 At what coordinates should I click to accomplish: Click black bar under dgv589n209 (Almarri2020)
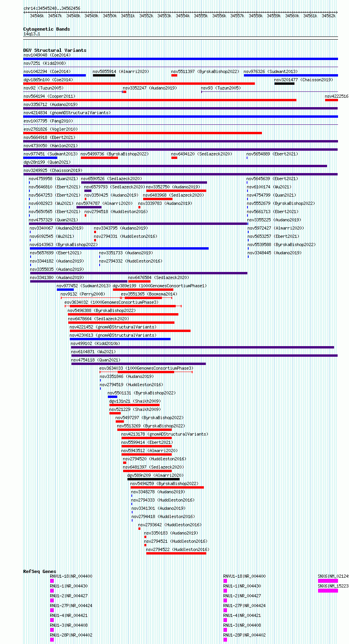(x=153, y=479)
